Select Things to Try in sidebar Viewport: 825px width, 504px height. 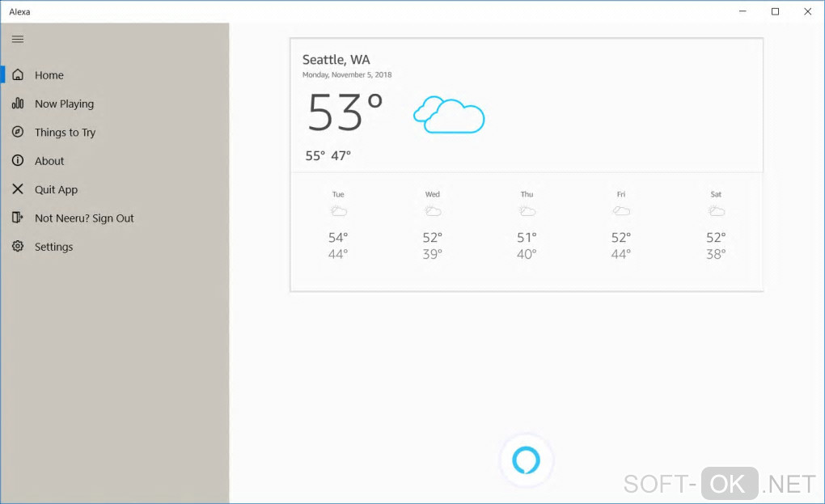(65, 133)
